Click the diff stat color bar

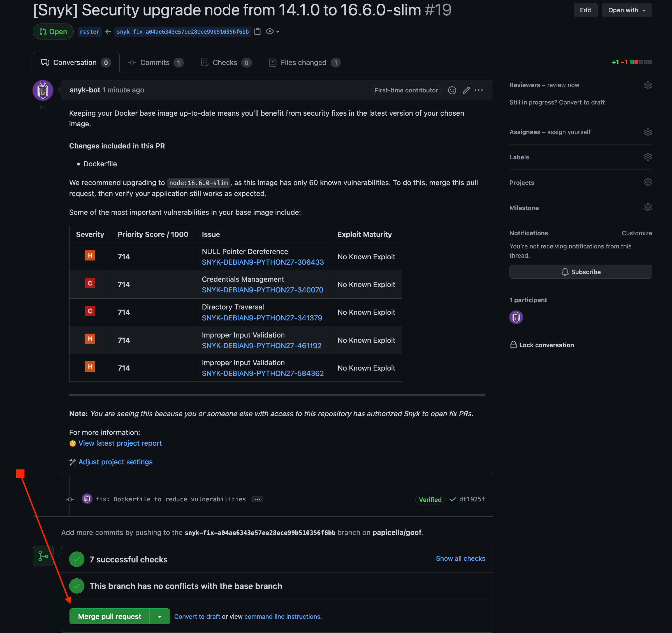pyautogui.click(x=641, y=62)
